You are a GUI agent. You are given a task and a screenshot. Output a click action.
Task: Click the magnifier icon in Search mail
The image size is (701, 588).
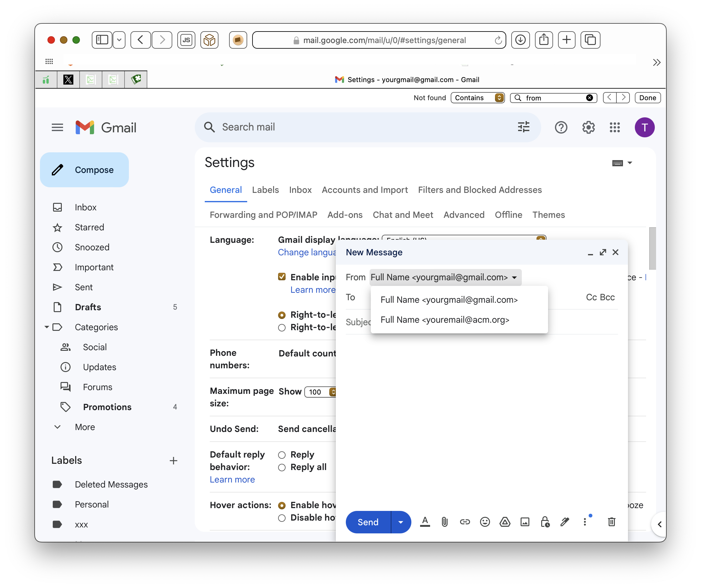click(x=209, y=127)
